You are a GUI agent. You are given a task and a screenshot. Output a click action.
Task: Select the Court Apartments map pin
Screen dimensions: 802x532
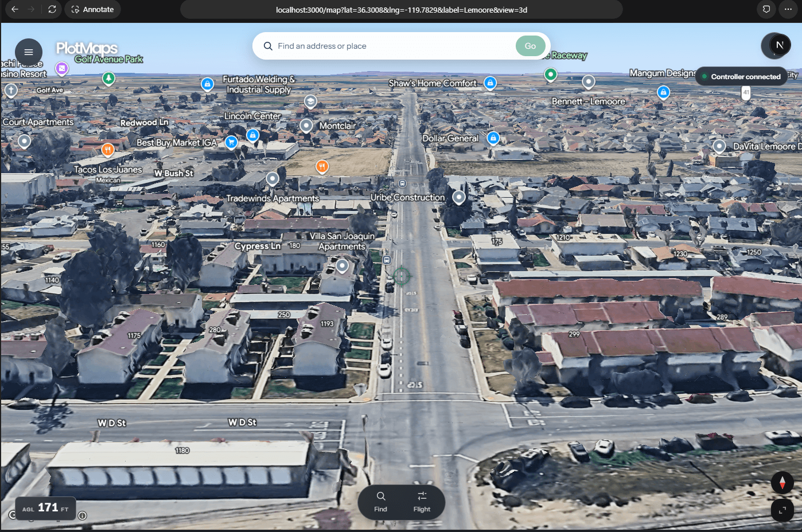point(24,140)
